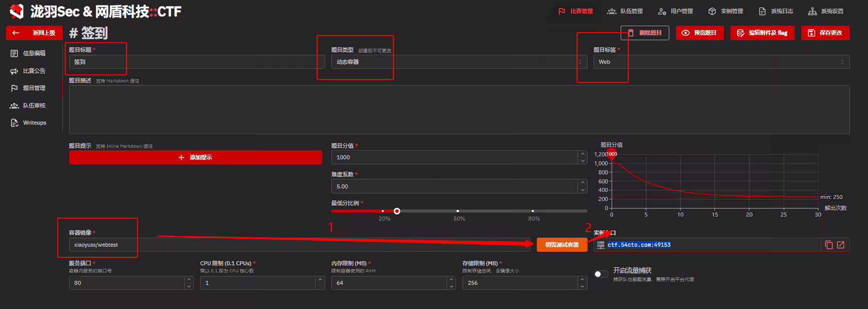The height and width of the screenshot is (309, 868).
Task: Click the 最低分比例 slider handle
Action: [397, 211]
